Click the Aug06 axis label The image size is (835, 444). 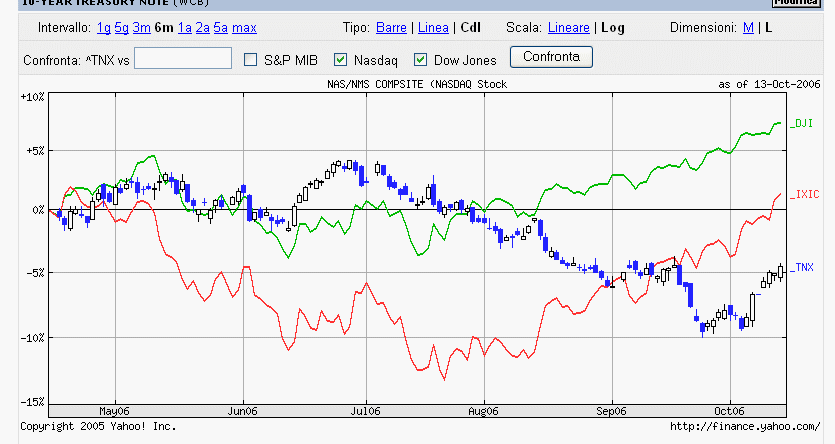[x=483, y=411]
